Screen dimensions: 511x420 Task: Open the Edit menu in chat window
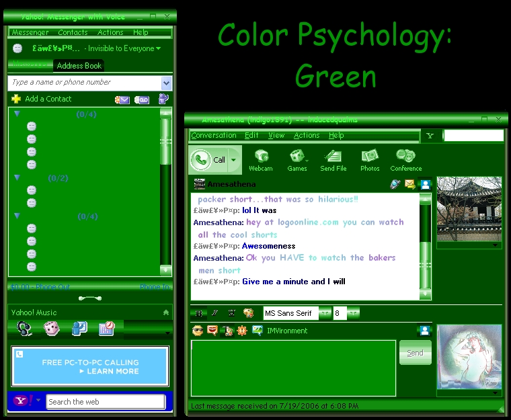251,135
